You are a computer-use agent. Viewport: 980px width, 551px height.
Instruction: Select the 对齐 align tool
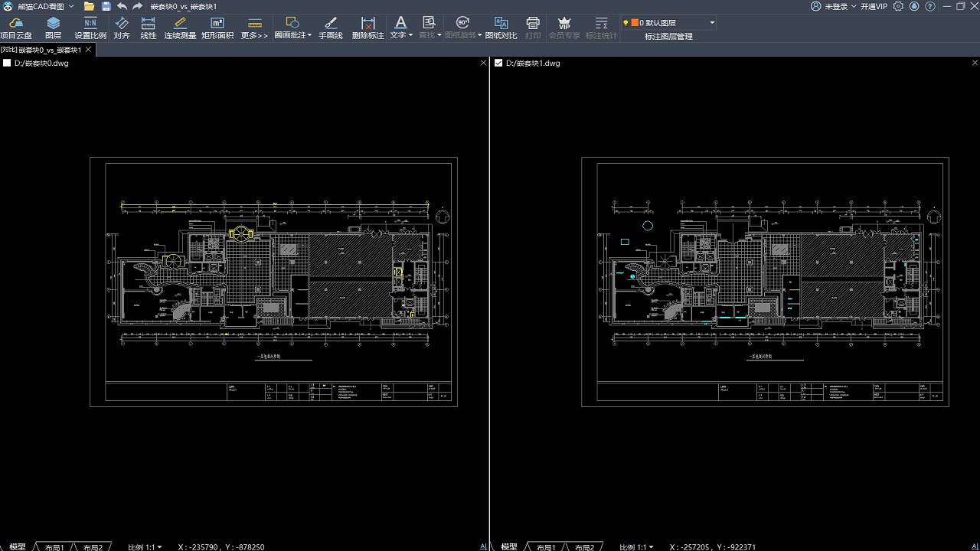pyautogui.click(x=122, y=28)
